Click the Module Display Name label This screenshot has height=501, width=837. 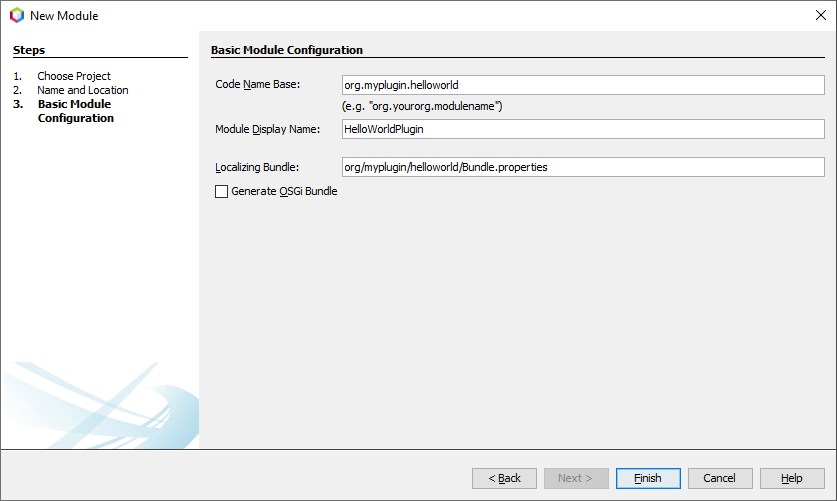267,129
